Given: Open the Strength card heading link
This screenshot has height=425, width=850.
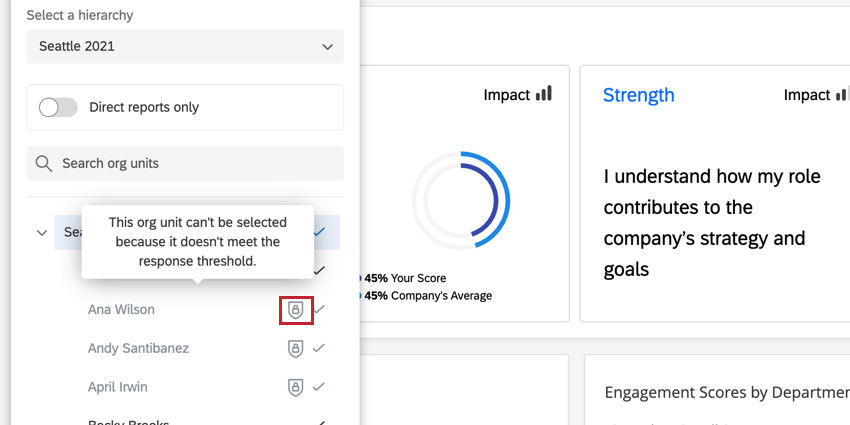Looking at the screenshot, I should (638, 95).
